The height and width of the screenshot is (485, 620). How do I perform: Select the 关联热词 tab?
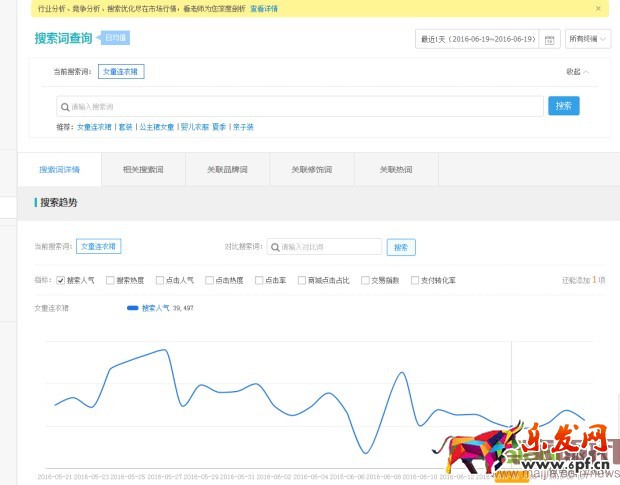coord(396,170)
